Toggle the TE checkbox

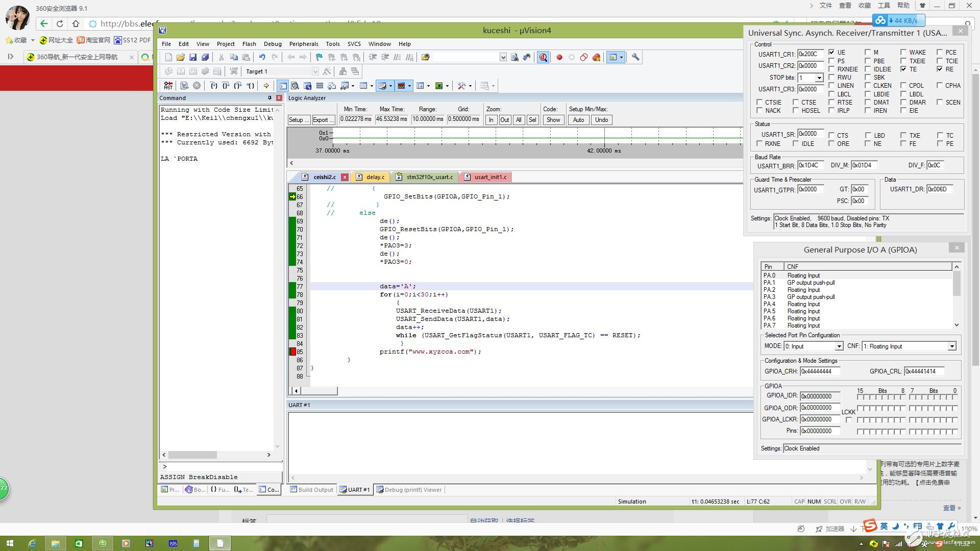pyautogui.click(x=903, y=69)
